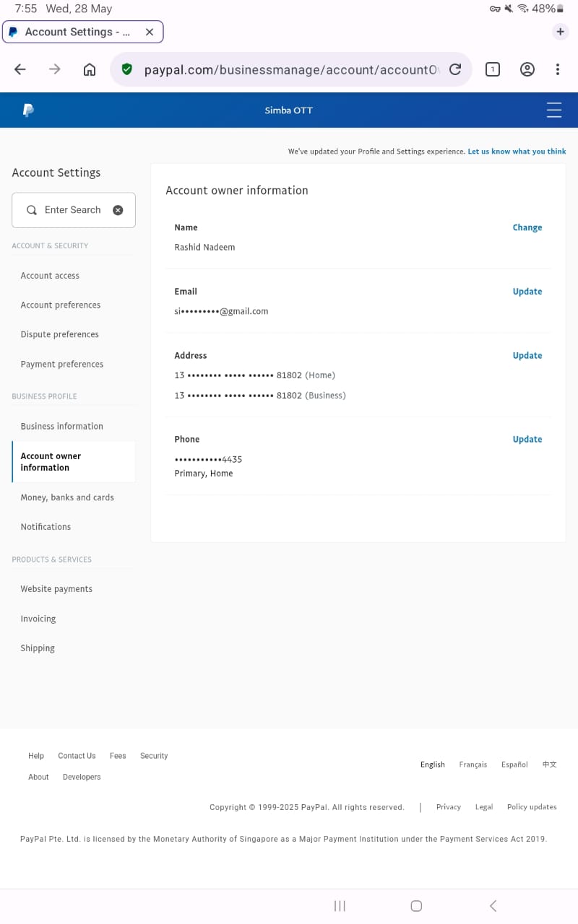This screenshot has width=578, height=924.
Task: Focus the Enter Search input field
Action: (x=73, y=210)
